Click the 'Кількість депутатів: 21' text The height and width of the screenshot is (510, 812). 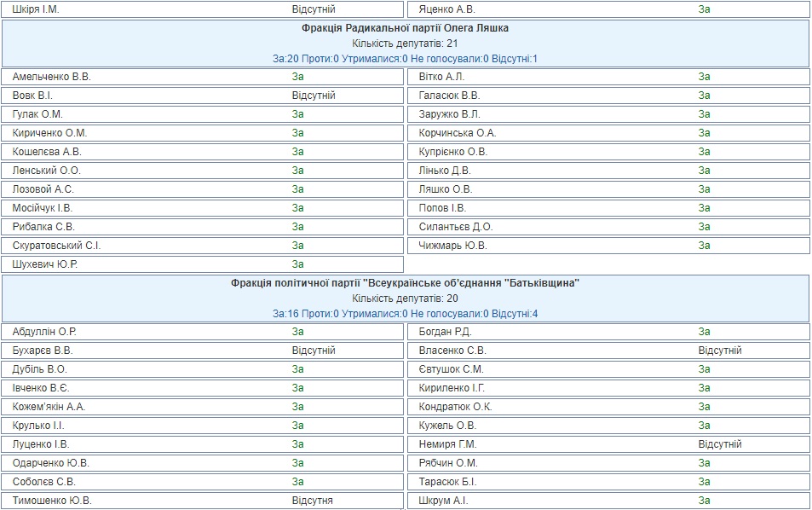[405, 43]
